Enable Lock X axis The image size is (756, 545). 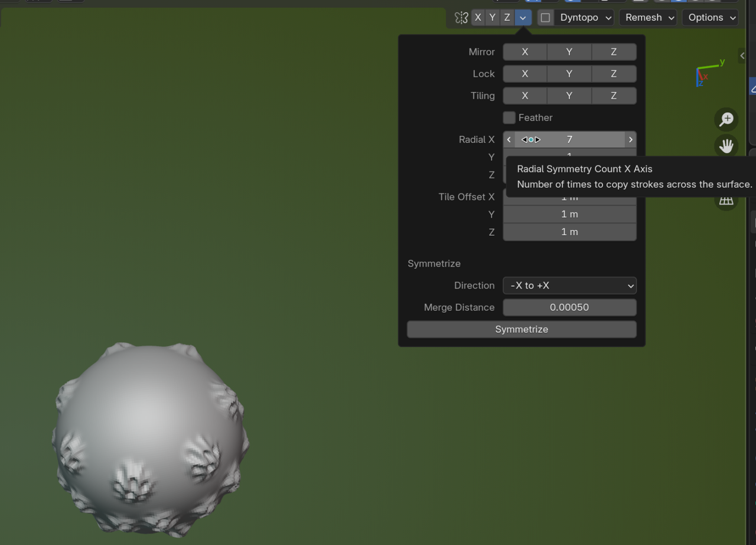tap(525, 74)
